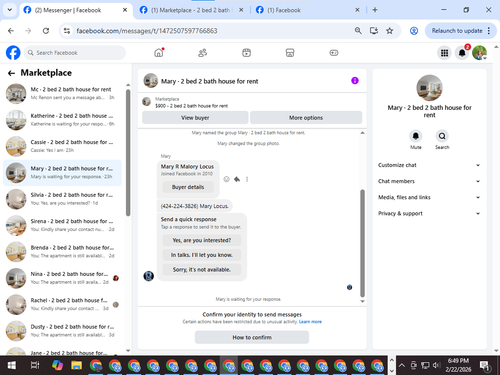Send quick response 'In talks. I'll let you know.'
This screenshot has width=500, height=375.
pos(202,255)
